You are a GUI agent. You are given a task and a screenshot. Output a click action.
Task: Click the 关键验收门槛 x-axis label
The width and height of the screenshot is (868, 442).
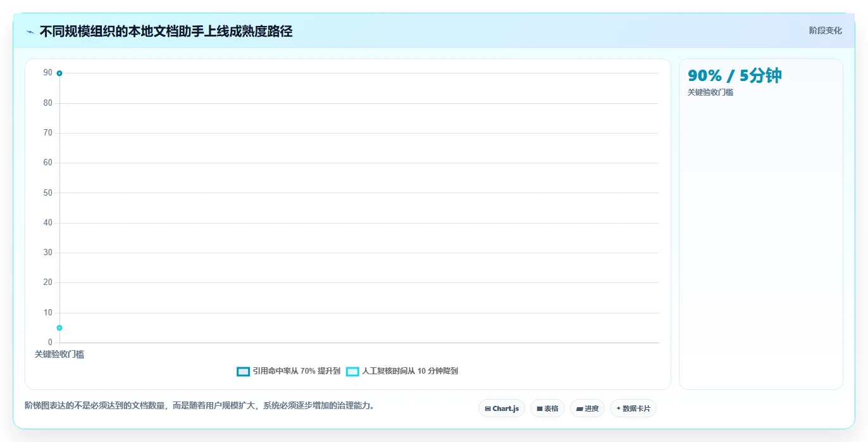[x=59, y=355]
